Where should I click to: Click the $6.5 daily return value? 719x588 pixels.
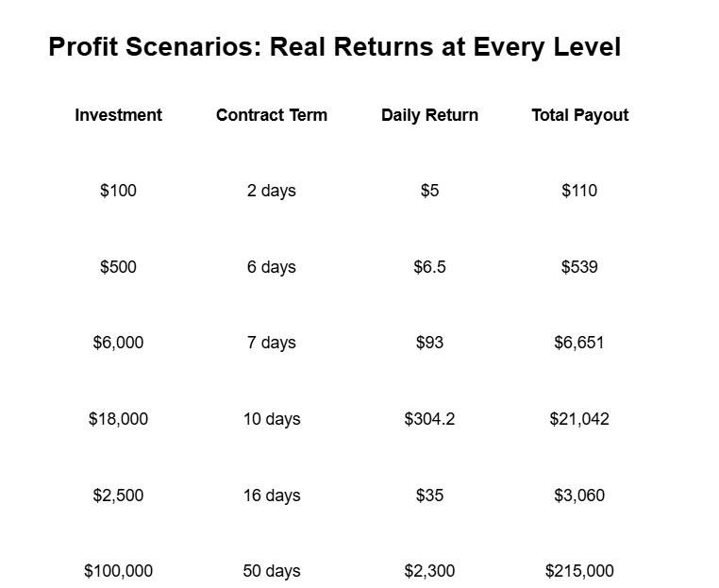tap(429, 267)
